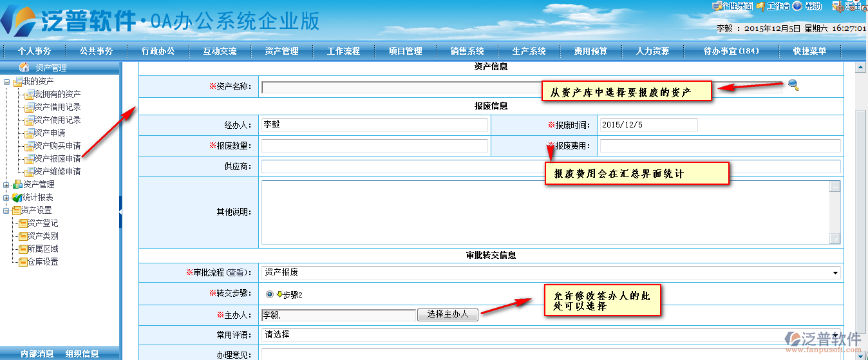
Task: Collapse the 资产设置 tree node
Action: 6,211
